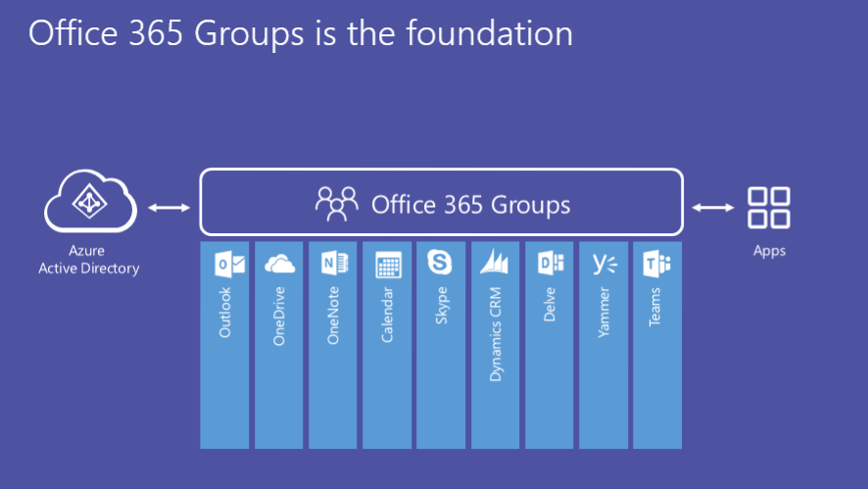The width and height of the screenshot is (868, 489).
Task: Click the slide title "Office 365 Groups is the foundation"
Action: point(301,33)
